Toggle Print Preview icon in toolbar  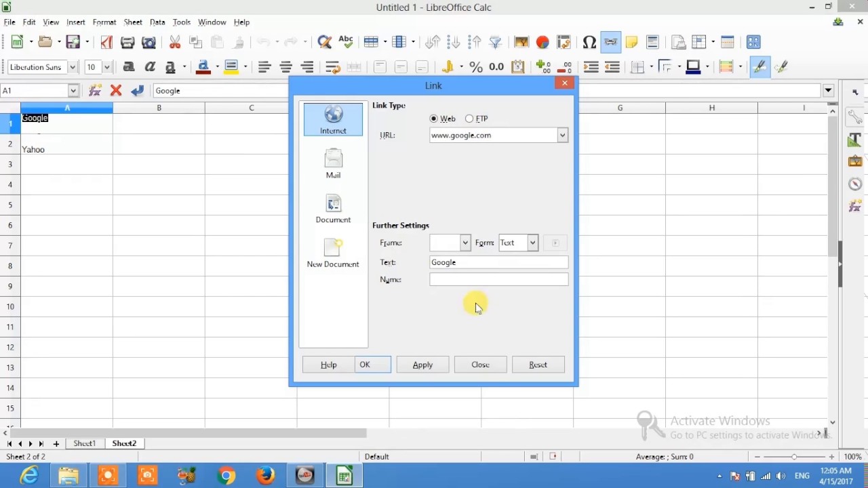[x=149, y=42]
